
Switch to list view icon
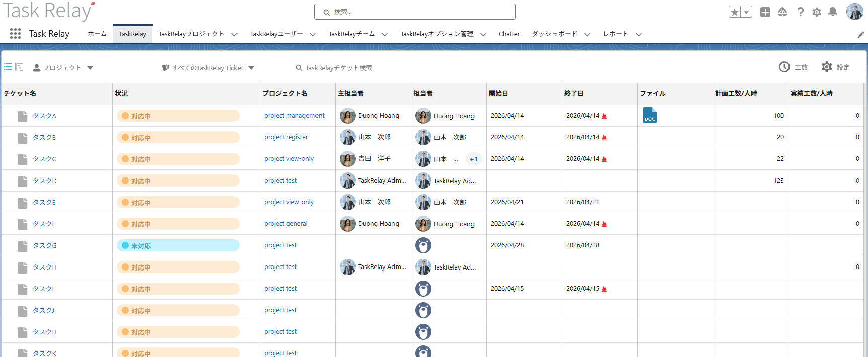(8, 67)
